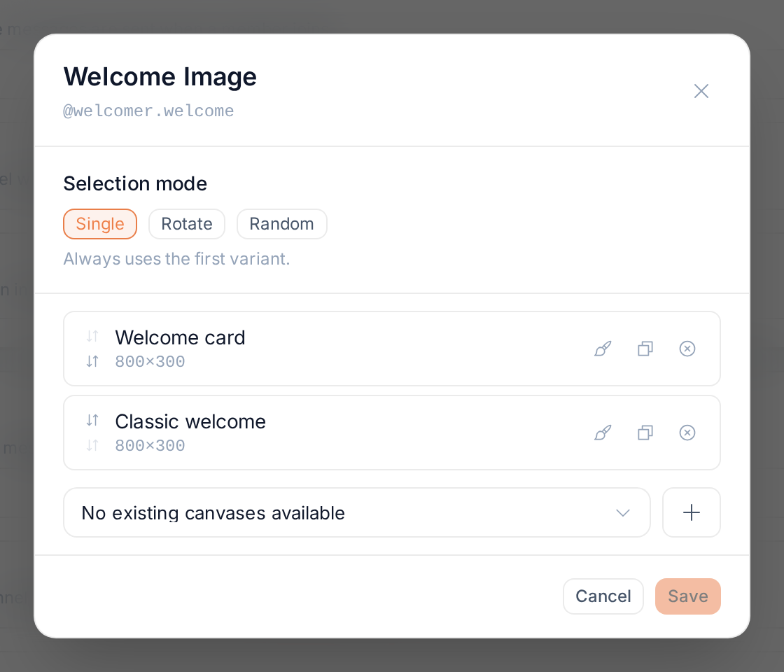784x672 pixels.
Task: Click the 800×300 size under Classic welcome
Action: click(x=150, y=445)
